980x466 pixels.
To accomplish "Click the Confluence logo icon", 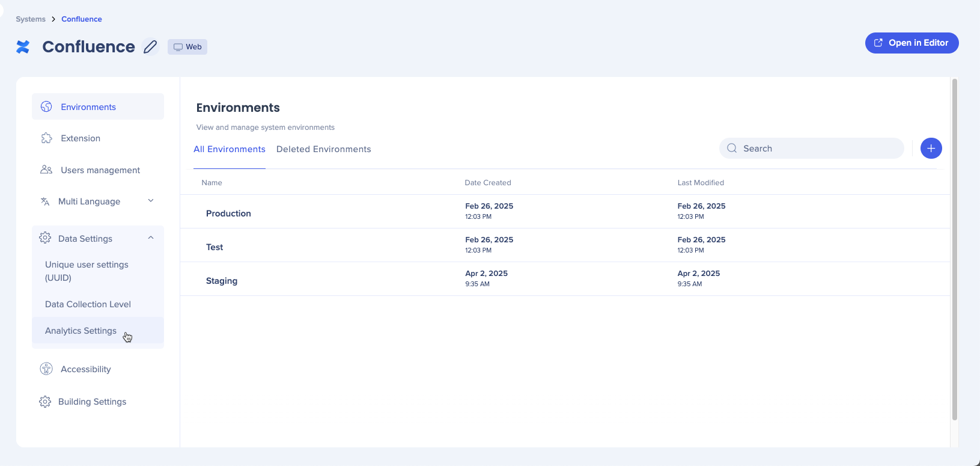I will click(23, 47).
